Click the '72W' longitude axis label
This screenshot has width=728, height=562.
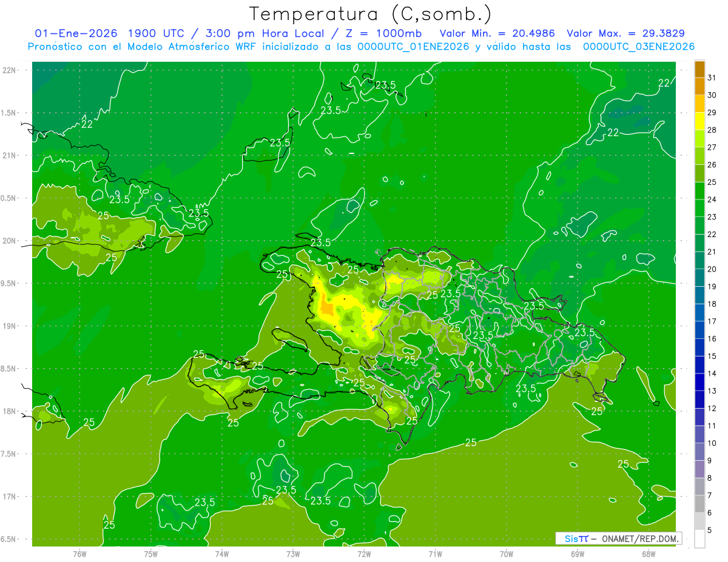[x=364, y=554]
